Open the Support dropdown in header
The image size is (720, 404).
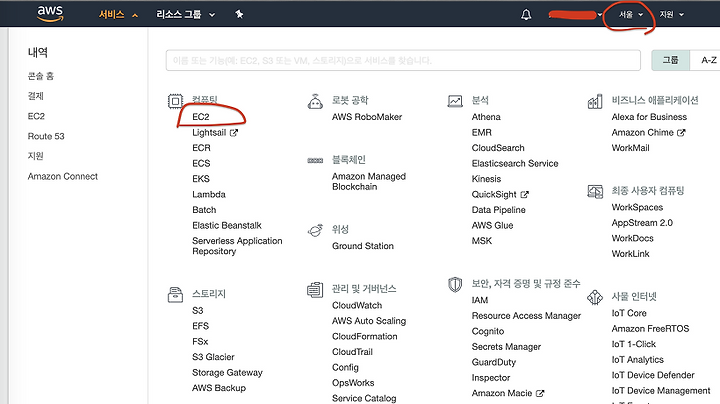(x=672, y=15)
